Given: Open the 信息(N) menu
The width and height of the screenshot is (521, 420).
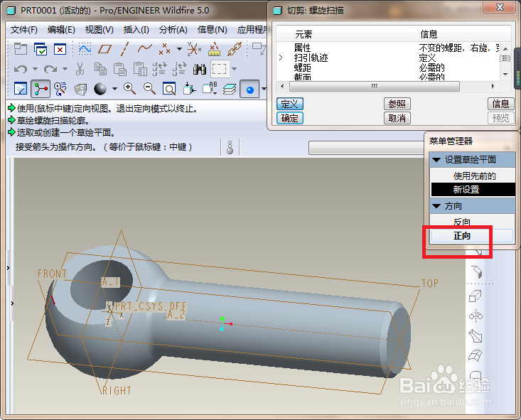Looking at the screenshot, I should point(212,30).
